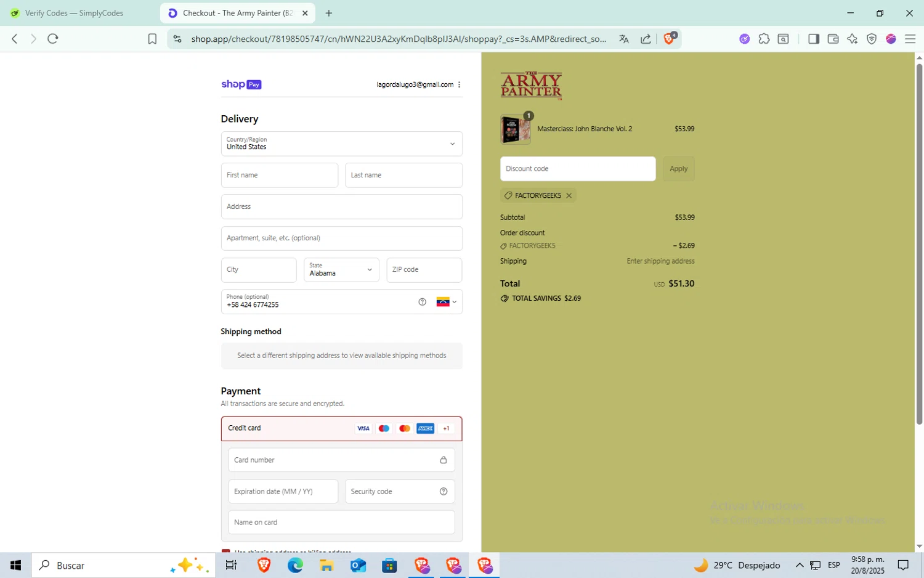Go back using the browser back arrow
This screenshot has width=924, height=578.
pos(15,39)
